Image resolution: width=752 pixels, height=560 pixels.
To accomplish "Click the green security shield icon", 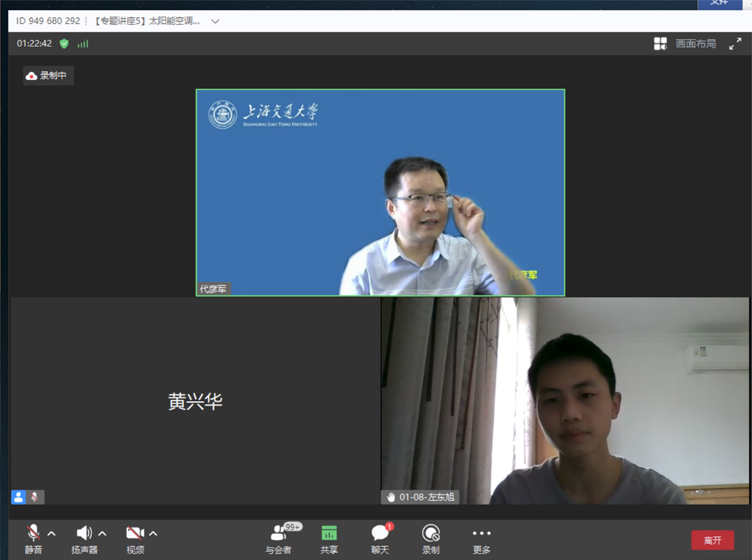I will tap(64, 44).
